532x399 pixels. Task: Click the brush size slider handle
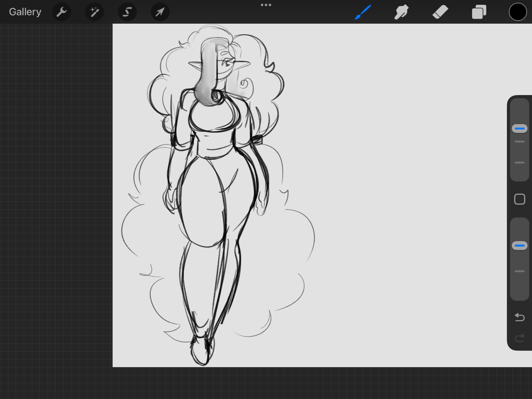click(x=519, y=128)
